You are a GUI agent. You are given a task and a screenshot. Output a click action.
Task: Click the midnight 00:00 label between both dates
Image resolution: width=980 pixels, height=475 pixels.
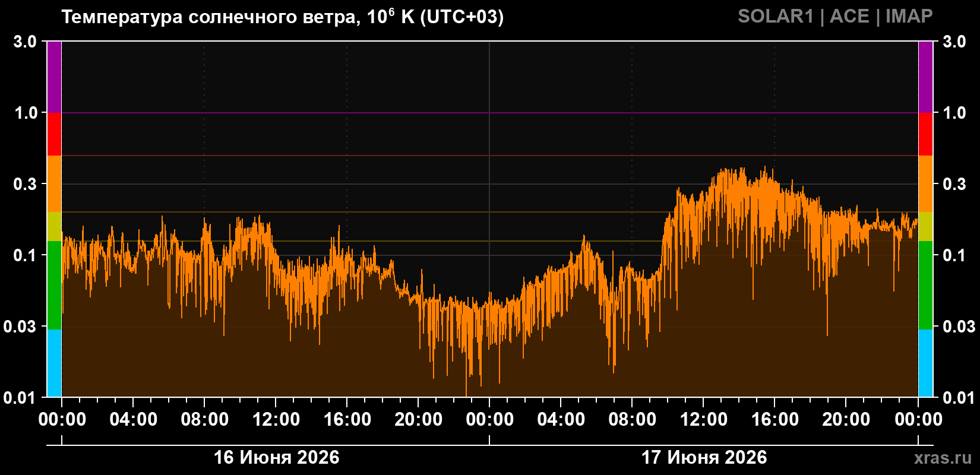(490, 419)
